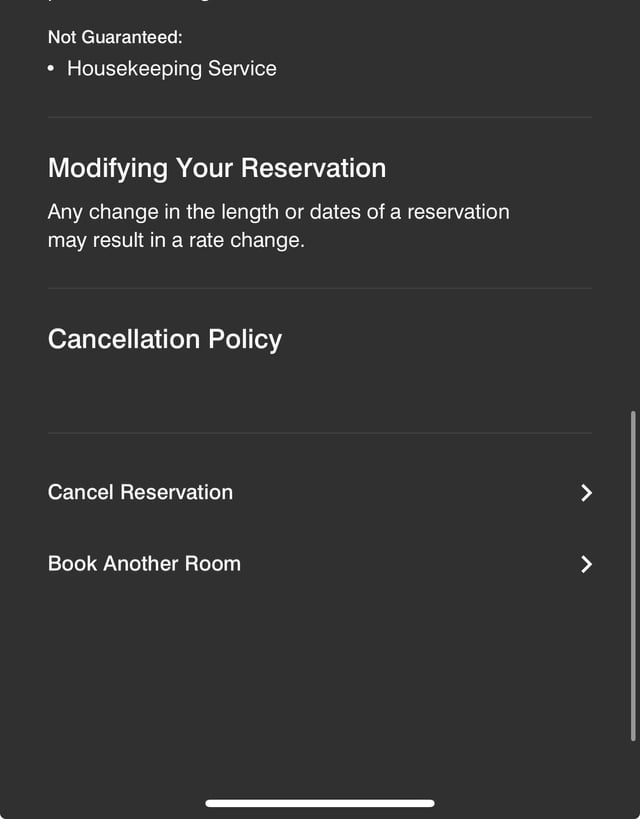Tap the home indicator bar at bottom
Viewport: 640px width, 819px height.
(x=320, y=803)
